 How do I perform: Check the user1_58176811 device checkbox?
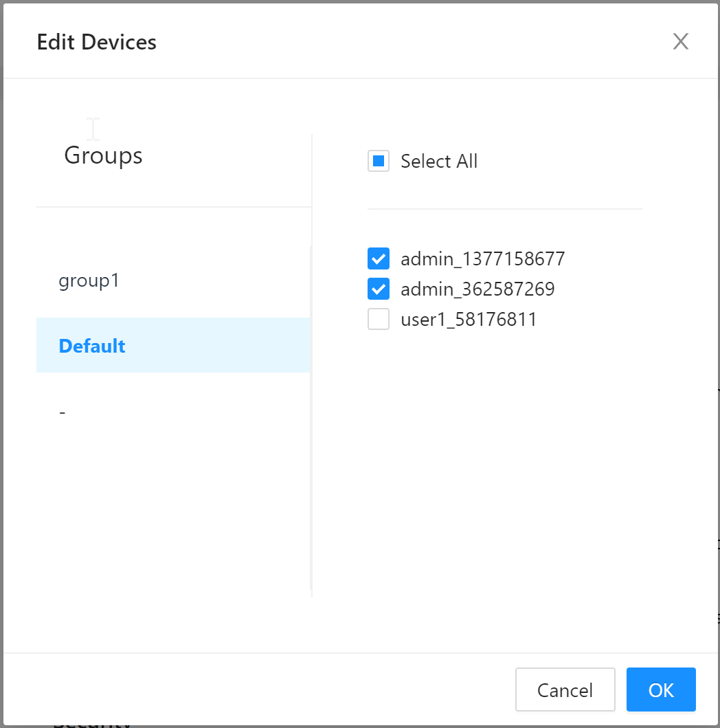click(379, 319)
